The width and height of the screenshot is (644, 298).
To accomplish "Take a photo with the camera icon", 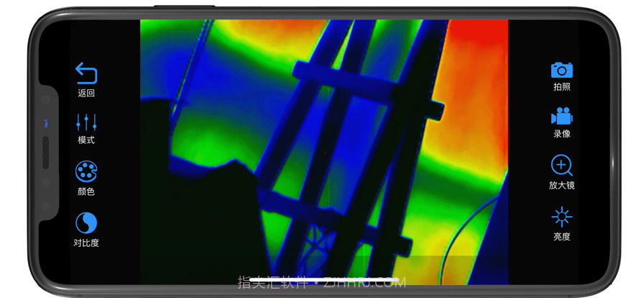I will [561, 70].
